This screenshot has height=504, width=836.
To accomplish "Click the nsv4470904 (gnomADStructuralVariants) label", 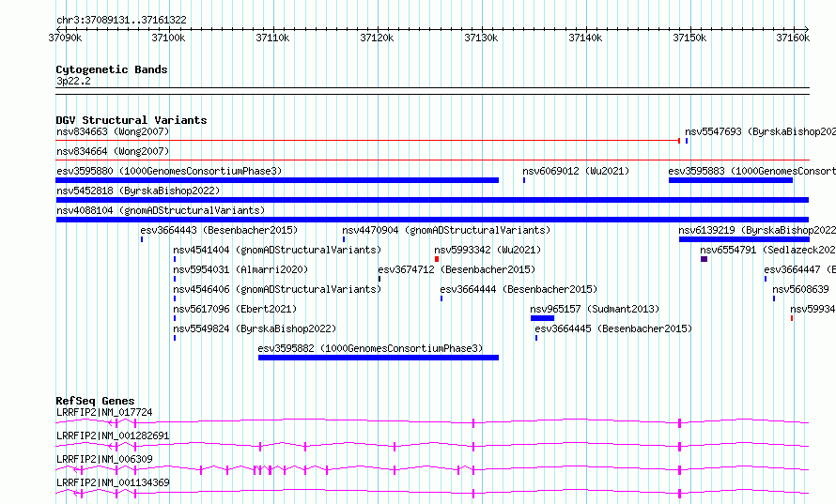I will coord(446,230).
